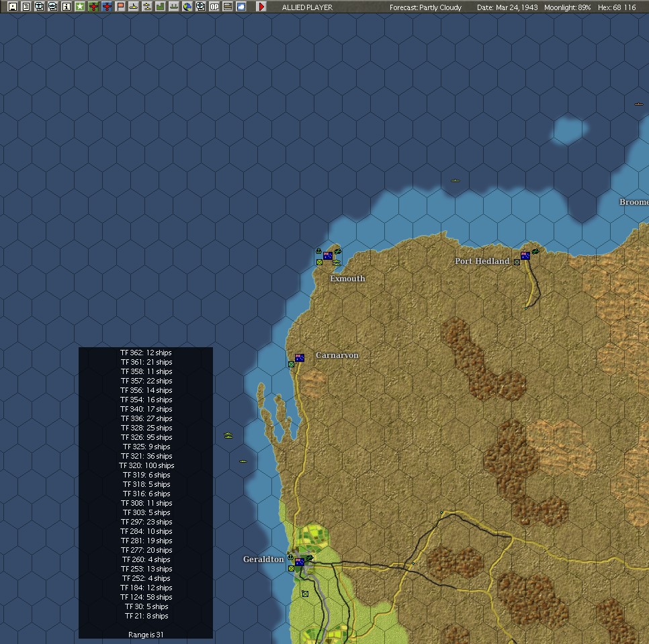Click the single yellow ship toolbar icon
The image size is (649, 644).
tap(133, 7)
